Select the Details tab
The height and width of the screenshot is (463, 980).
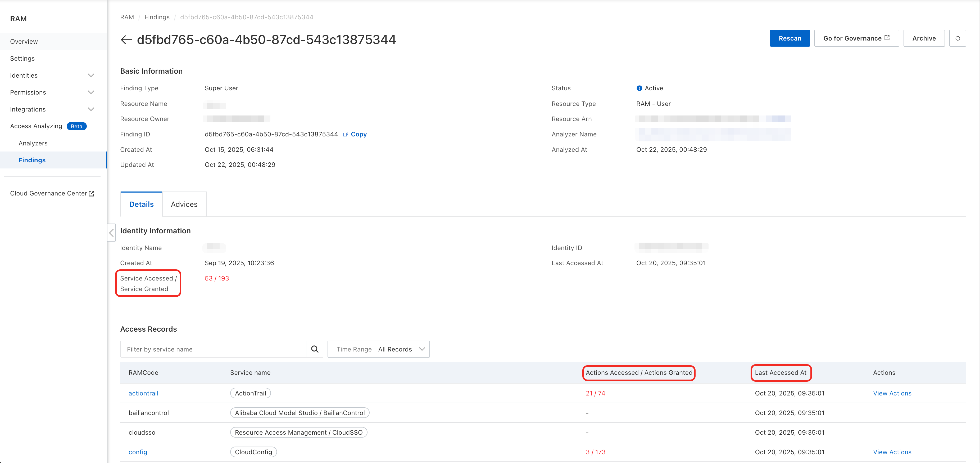click(141, 204)
